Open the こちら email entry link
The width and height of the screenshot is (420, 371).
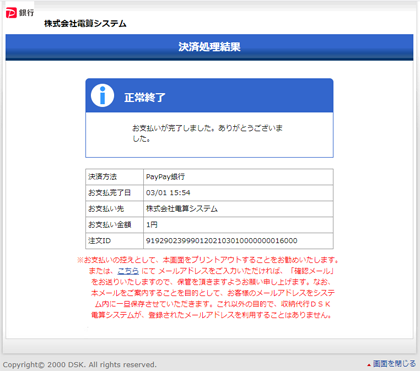[128, 271]
